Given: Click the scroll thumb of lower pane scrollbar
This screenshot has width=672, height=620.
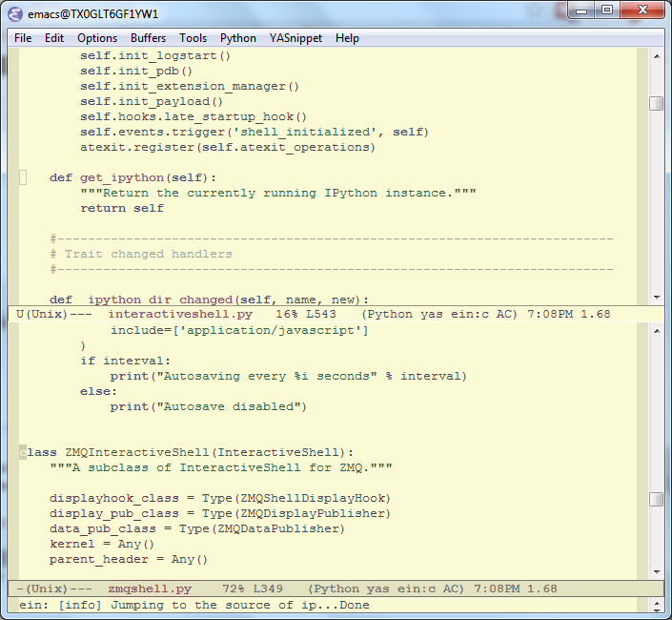Looking at the screenshot, I should [656, 499].
